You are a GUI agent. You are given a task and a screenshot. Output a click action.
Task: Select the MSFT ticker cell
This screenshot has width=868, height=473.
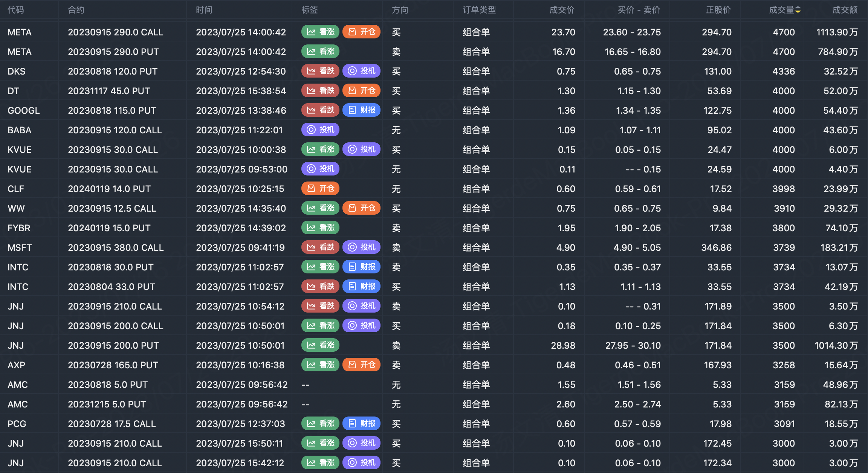[20, 247]
